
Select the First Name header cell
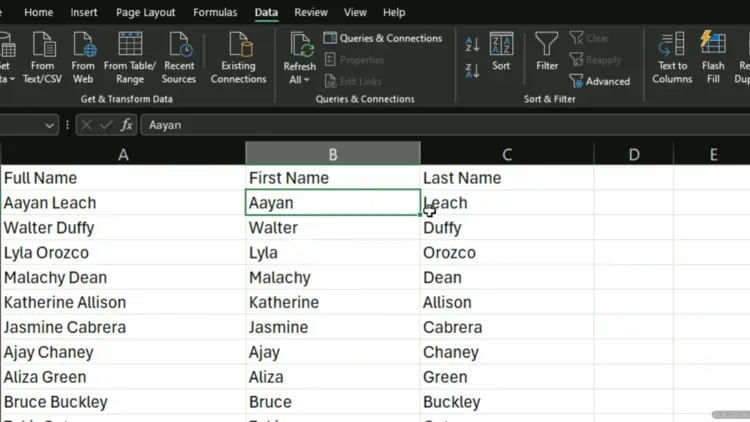pos(333,178)
